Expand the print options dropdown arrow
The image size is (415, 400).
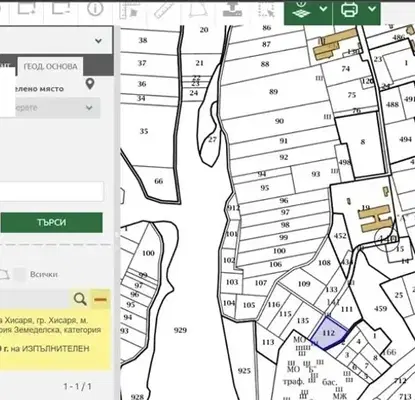point(372,9)
